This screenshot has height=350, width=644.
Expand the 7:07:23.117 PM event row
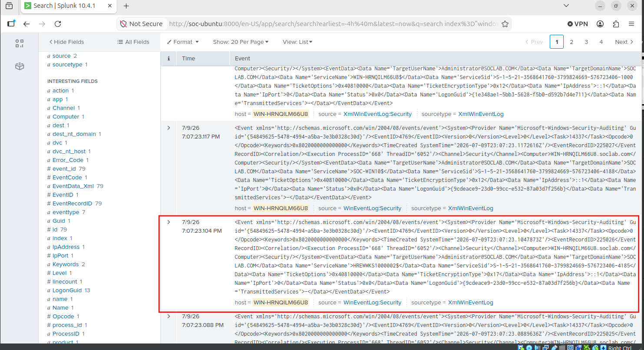[x=168, y=128]
